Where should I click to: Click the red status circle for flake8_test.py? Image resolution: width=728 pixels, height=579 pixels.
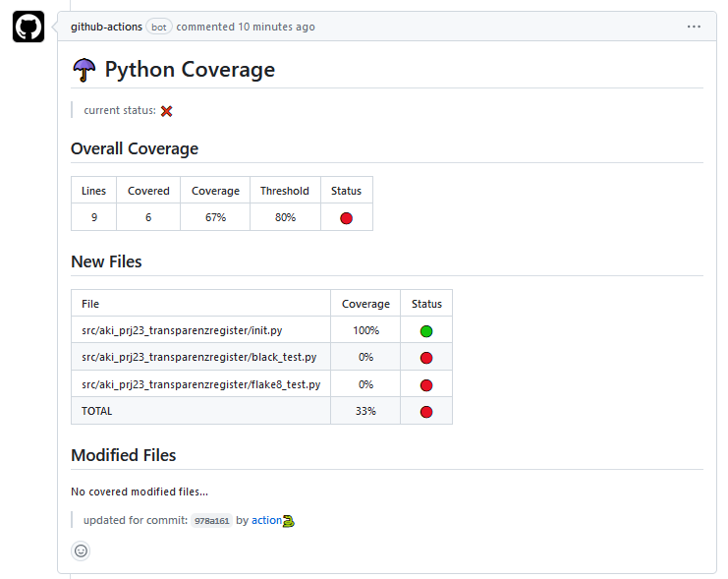(426, 385)
